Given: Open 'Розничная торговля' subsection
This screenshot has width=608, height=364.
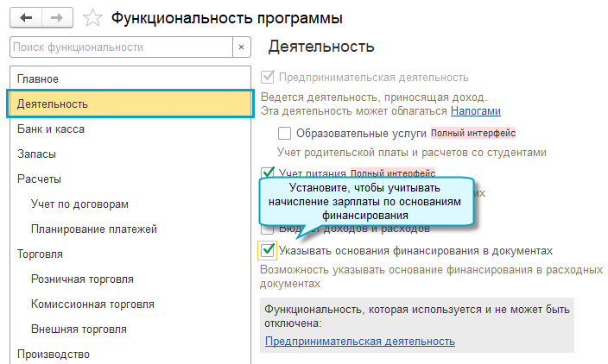Looking at the screenshot, I should 82,279.
